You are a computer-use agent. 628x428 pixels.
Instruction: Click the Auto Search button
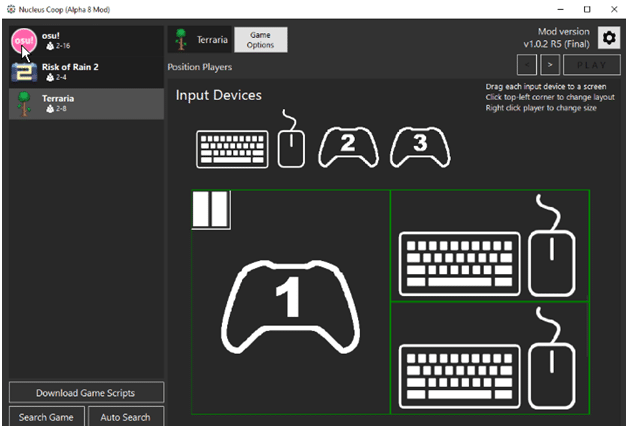pyautogui.click(x=125, y=417)
